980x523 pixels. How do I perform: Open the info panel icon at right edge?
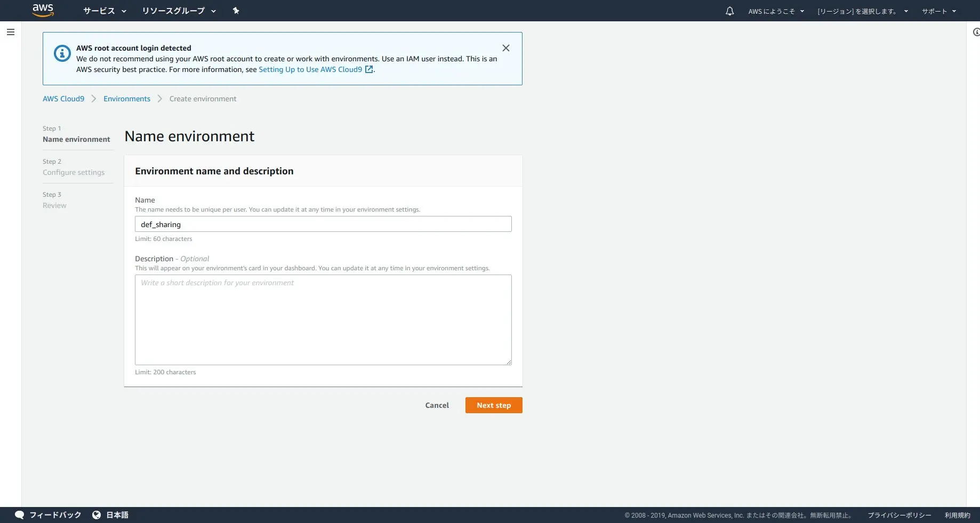(x=976, y=32)
